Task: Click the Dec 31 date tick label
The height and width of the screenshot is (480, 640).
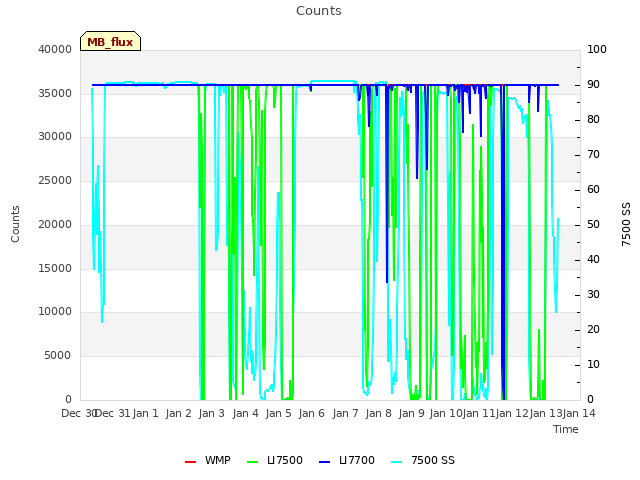Action: (x=113, y=413)
